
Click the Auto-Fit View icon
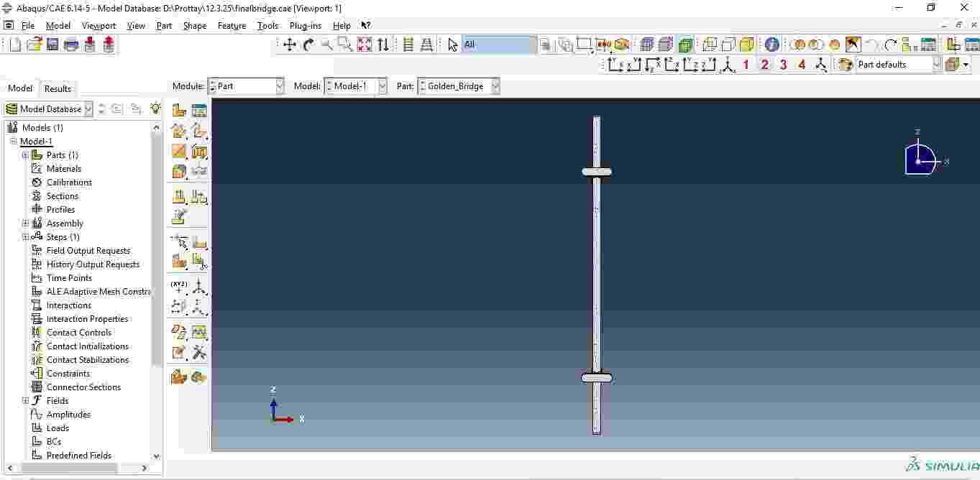click(365, 45)
